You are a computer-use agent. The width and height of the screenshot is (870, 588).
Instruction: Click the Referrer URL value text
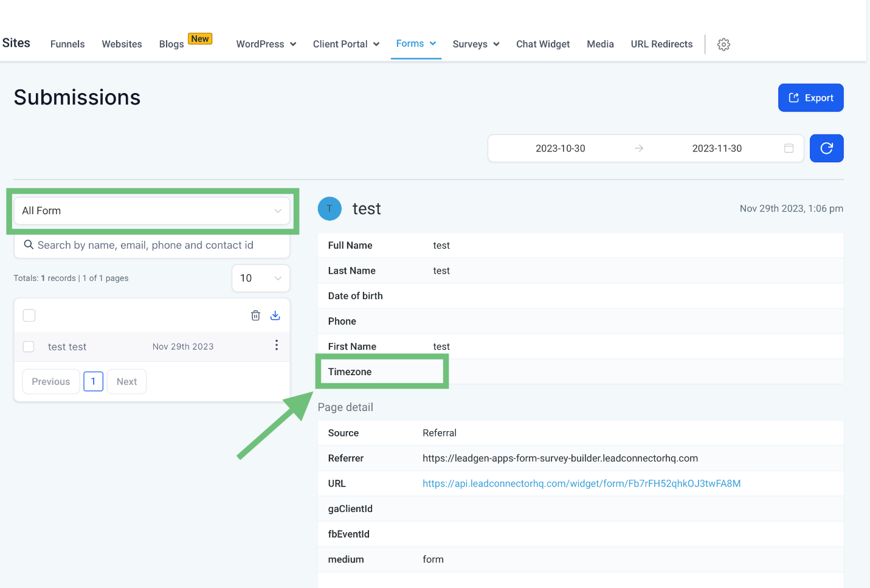561,458
